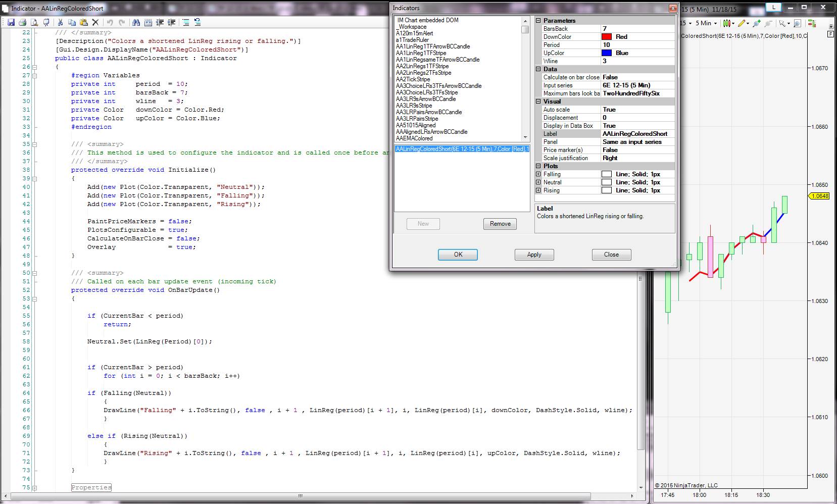Image resolution: width=837 pixels, height=504 pixels.
Task: Undo the last edit in the editor
Action: tap(110, 22)
